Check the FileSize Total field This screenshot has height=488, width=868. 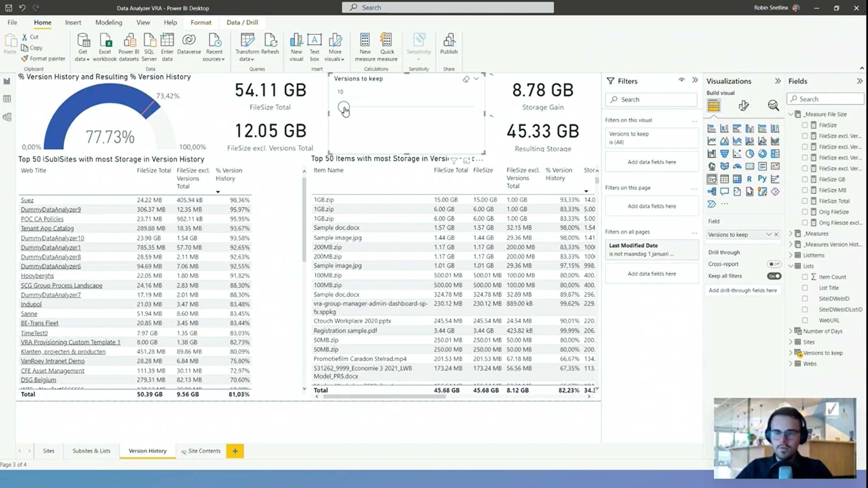point(805,201)
